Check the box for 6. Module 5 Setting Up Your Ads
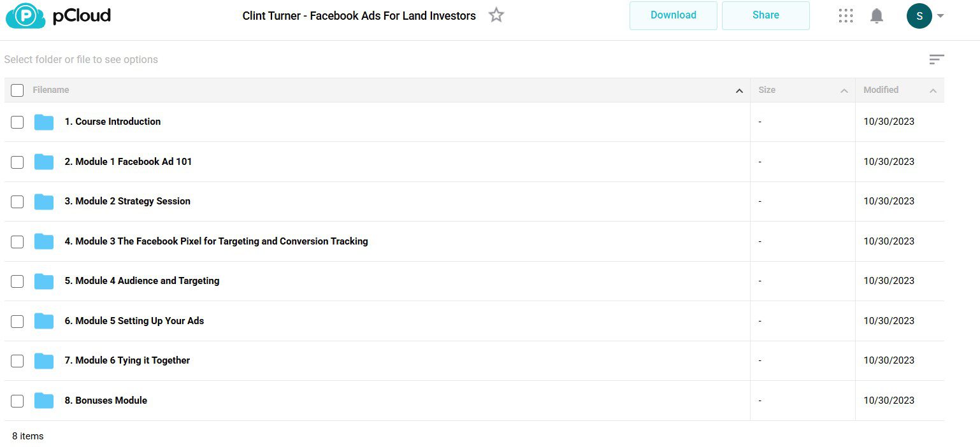 point(17,322)
